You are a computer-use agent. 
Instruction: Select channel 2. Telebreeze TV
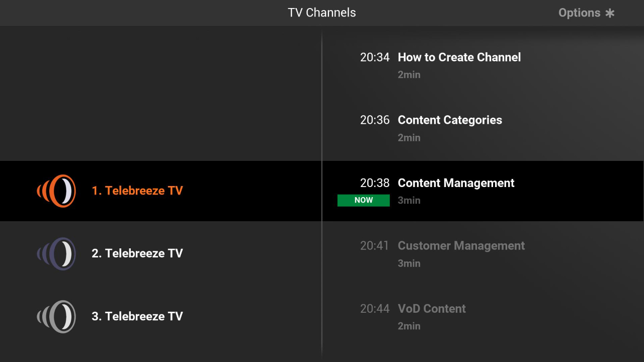[137, 253]
